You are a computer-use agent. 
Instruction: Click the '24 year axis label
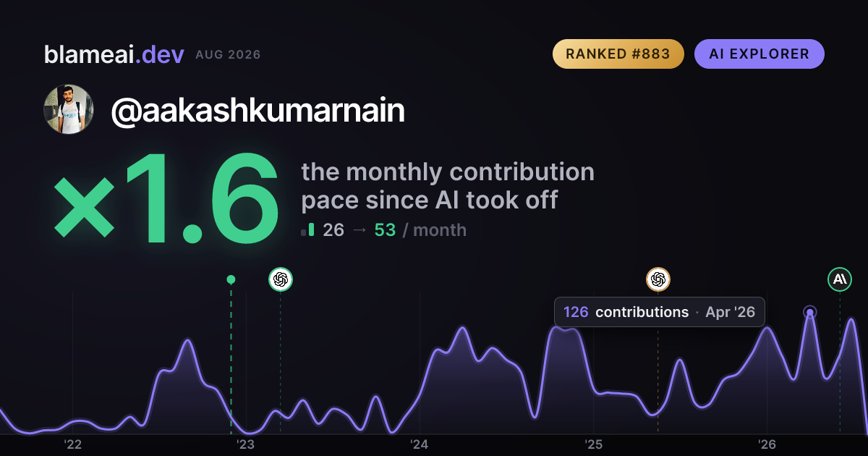(x=420, y=444)
